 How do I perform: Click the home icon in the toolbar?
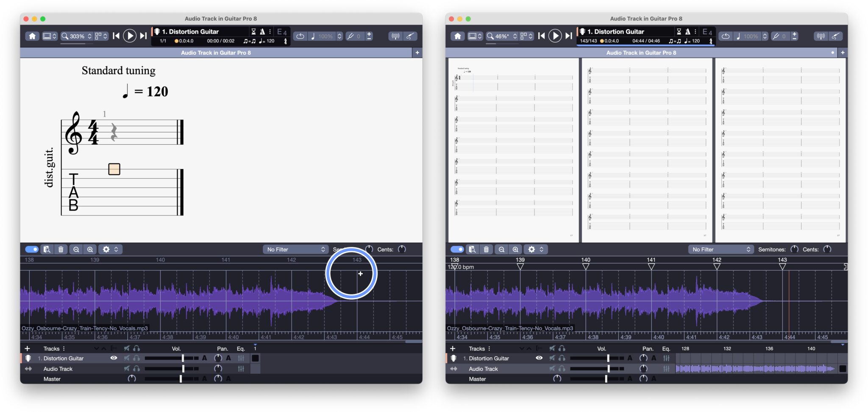(x=33, y=36)
